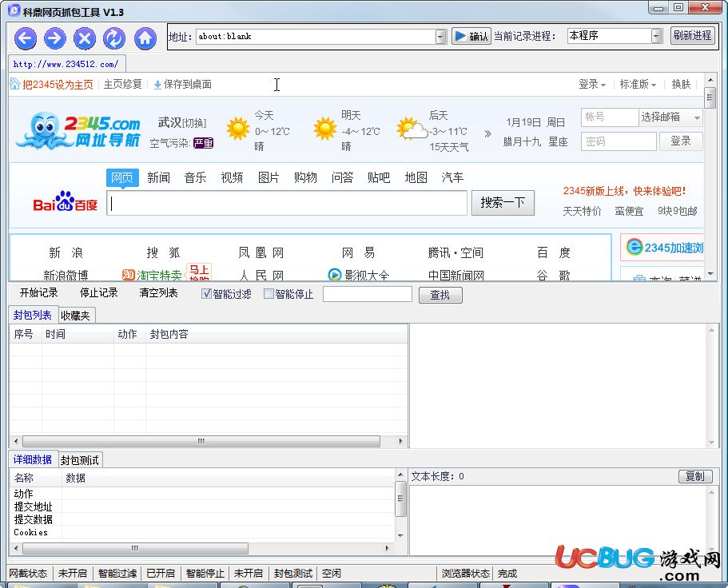Click the 淘 Taobao icon

pos(128,275)
